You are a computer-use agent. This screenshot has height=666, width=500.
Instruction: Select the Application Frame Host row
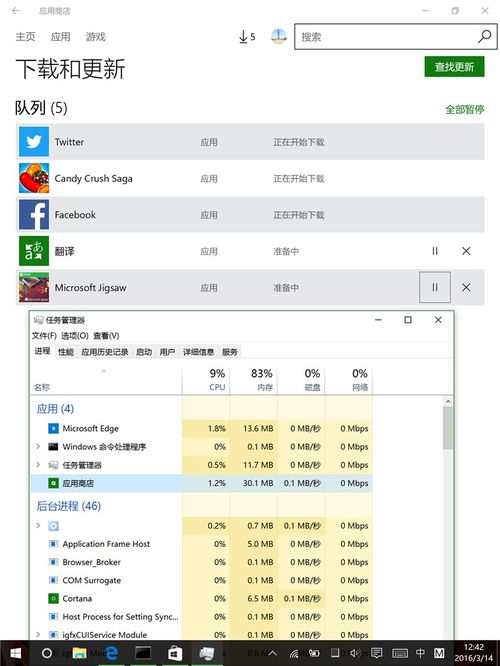pos(201,544)
